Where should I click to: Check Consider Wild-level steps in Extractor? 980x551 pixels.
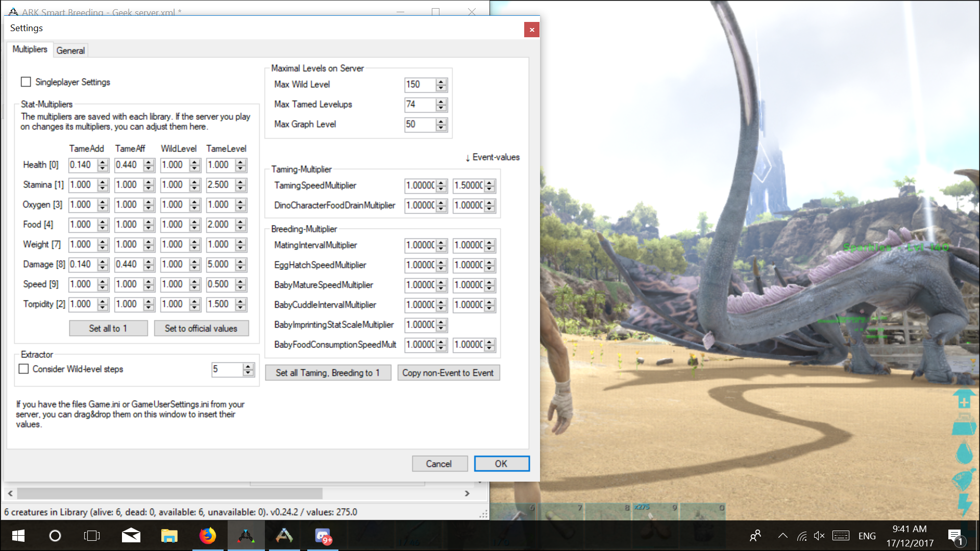[x=23, y=369]
